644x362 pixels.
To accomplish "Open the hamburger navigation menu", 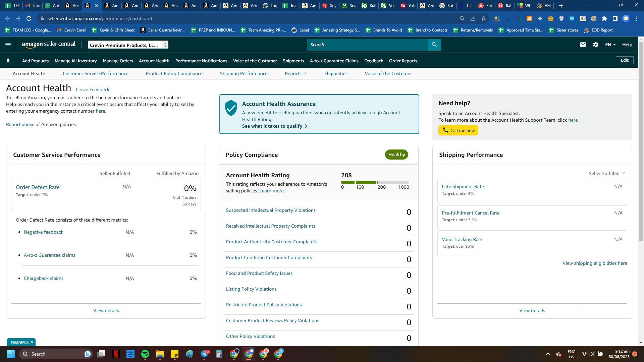I will [x=8, y=45].
